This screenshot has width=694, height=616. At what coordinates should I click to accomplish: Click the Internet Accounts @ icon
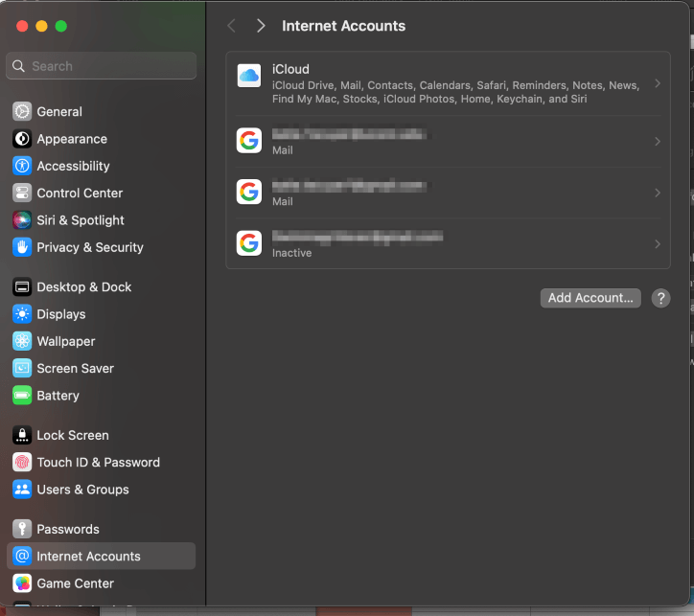(x=22, y=556)
